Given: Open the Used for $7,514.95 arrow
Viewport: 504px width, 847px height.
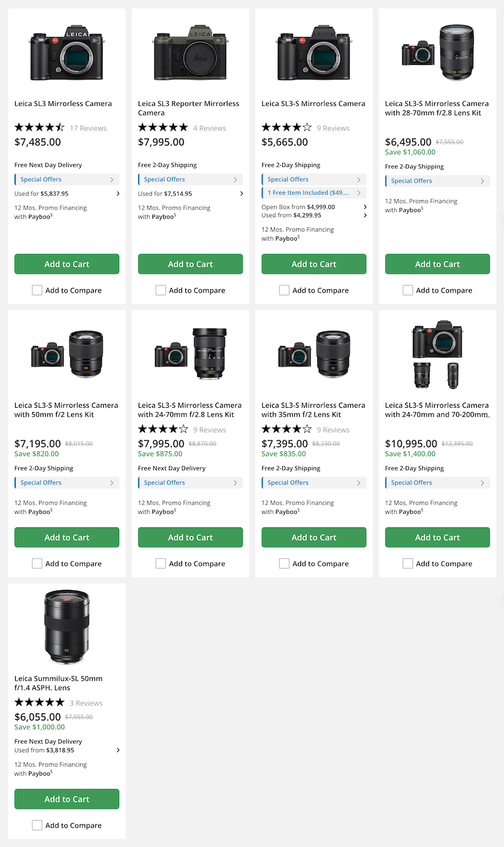Looking at the screenshot, I should tap(242, 194).
